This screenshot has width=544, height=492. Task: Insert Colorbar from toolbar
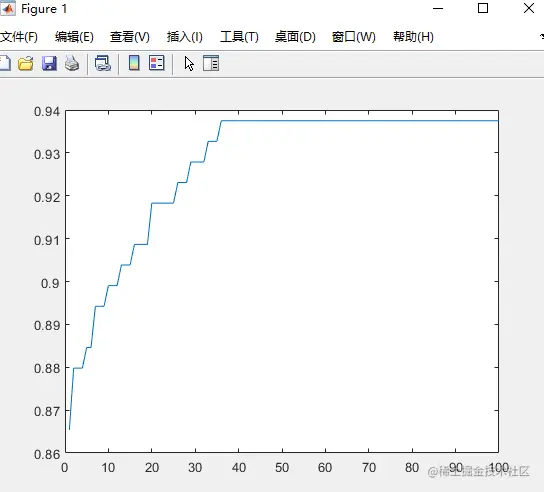(134, 63)
